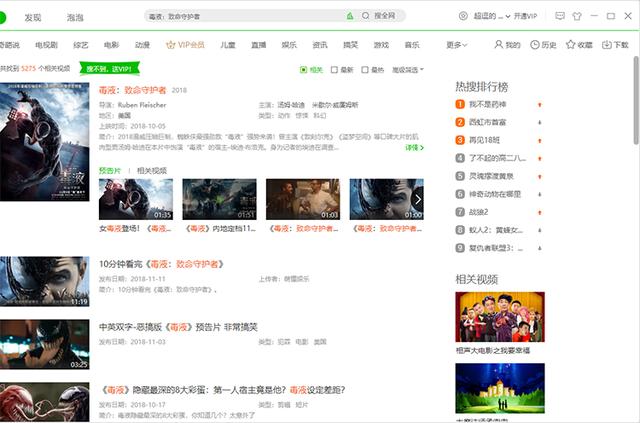Open the 毒液: 致命守护者 2018 movie title

[133, 90]
